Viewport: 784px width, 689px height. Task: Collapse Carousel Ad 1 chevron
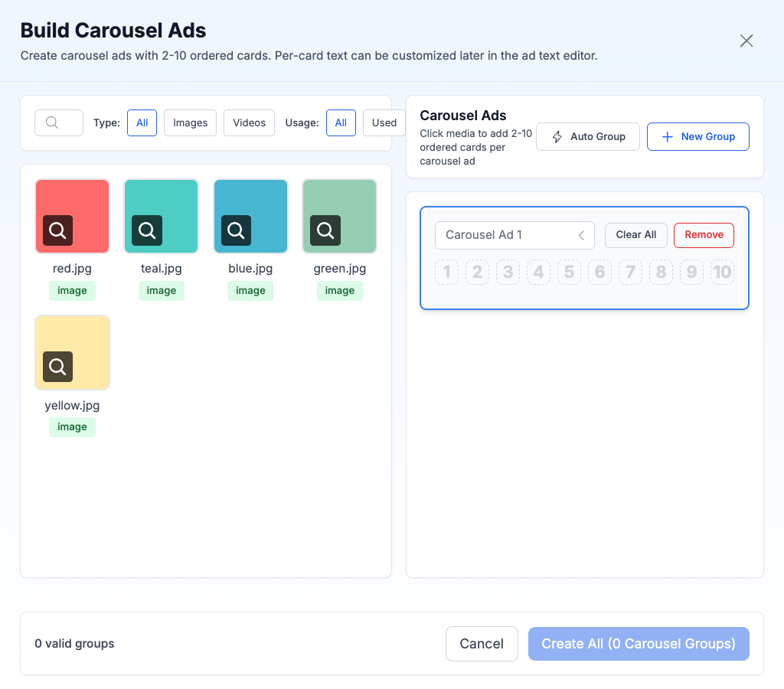click(x=581, y=235)
